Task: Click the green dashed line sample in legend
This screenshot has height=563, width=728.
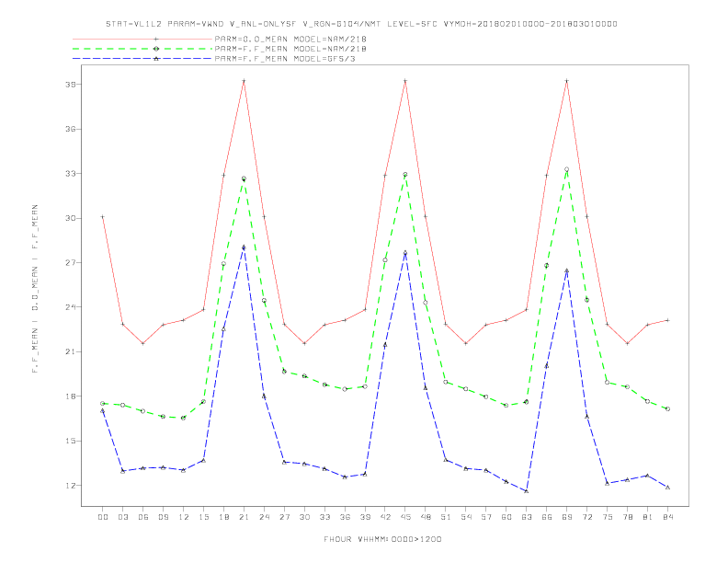Action: tap(142, 49)
